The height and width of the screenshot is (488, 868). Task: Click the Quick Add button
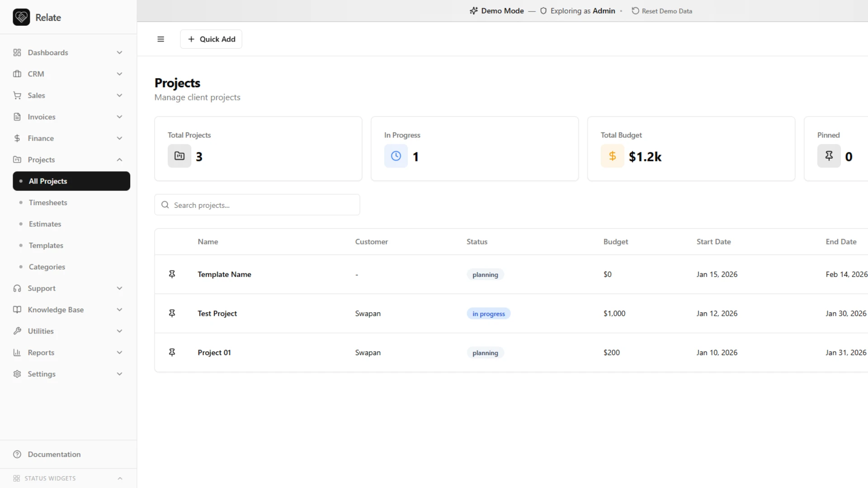211,39
